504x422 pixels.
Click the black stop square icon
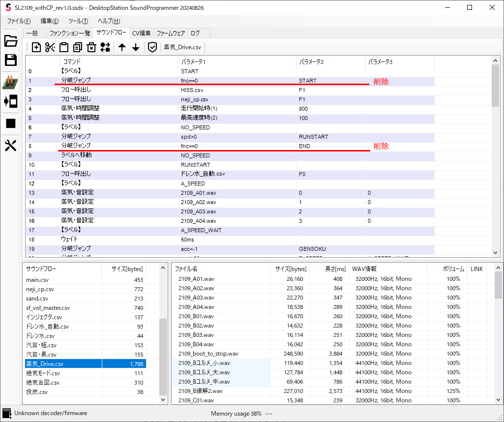11,123
